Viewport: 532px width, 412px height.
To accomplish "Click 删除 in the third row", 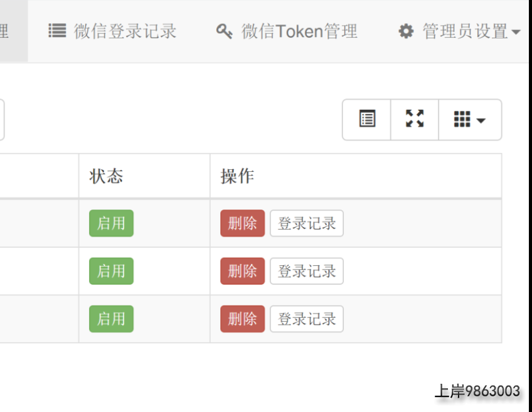I will (x=242, y=319).
